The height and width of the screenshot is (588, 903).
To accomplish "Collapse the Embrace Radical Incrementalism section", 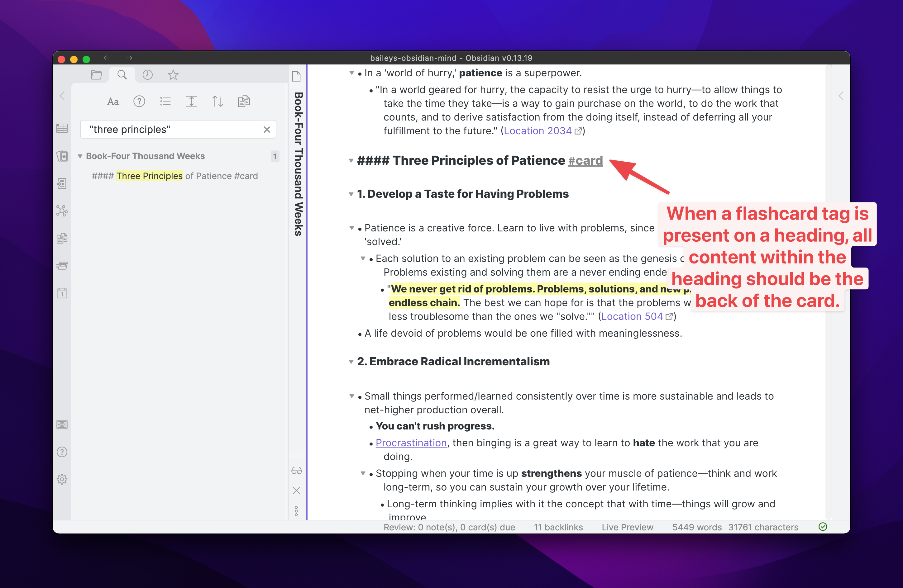I will 351,361.
